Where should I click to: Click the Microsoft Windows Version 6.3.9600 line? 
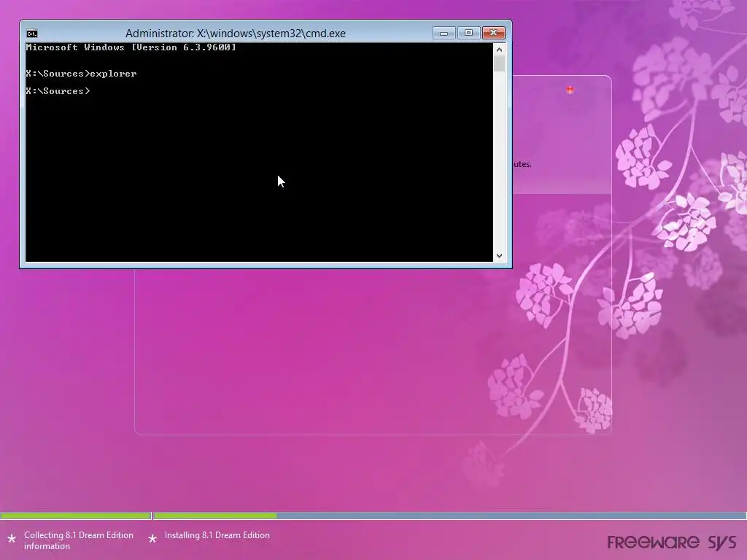[x=131, y=47]
